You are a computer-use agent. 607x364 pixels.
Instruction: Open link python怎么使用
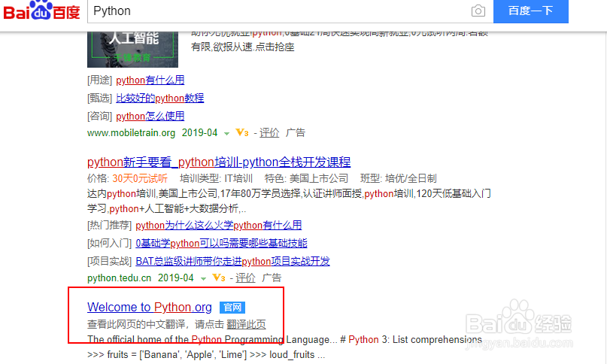(x=150, y=116)
